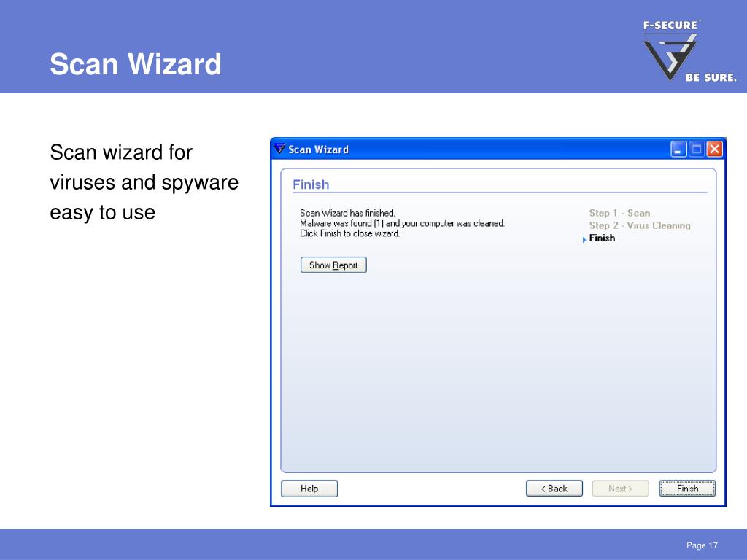
Task: Click the Scan Wizard window title text
Action: point(318,149)
